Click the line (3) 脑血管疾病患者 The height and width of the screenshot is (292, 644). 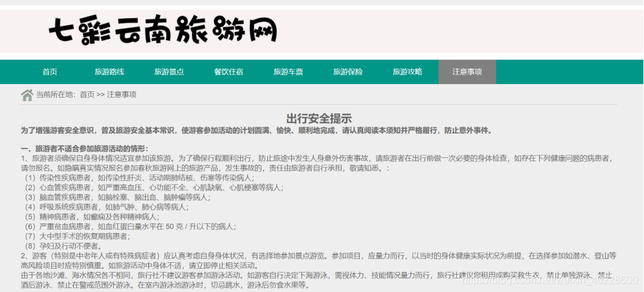coord(117,197)
